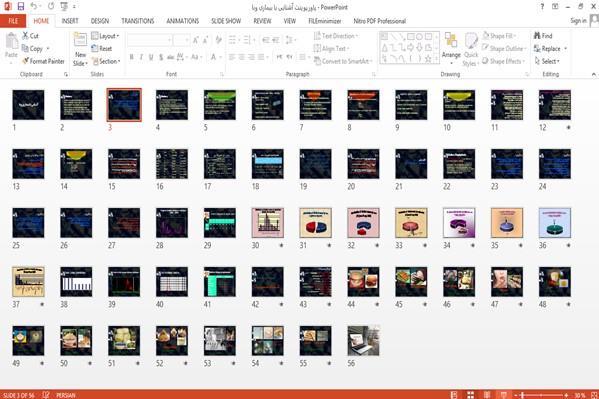Click zoom out minus button
The image size is (599, 399).
[516, 395]
